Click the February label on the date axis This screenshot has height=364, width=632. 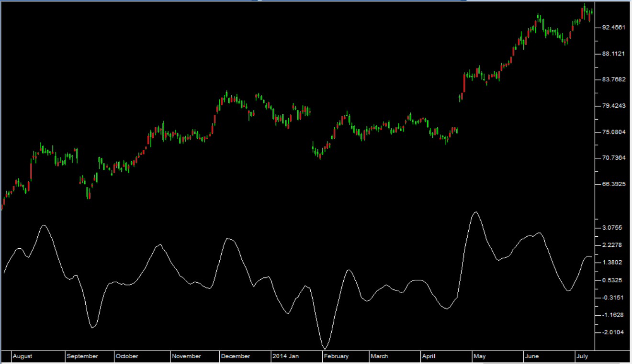[337, 356]
